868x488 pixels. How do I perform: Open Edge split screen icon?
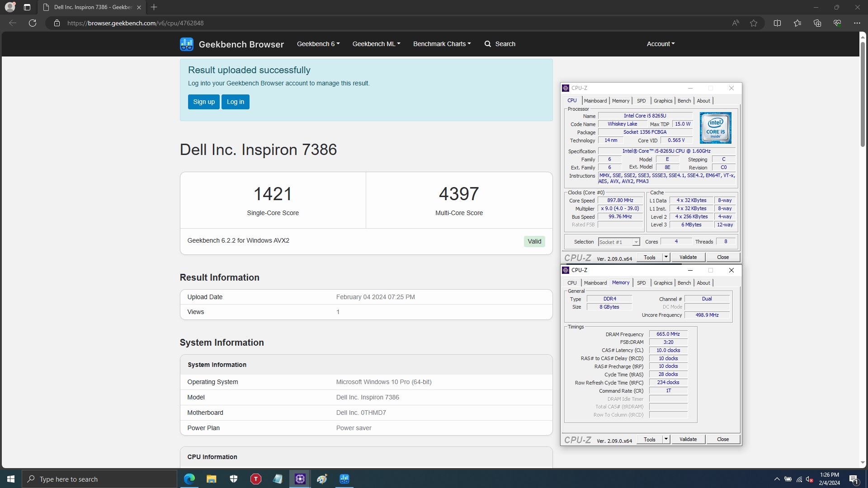tap(777, 23)
